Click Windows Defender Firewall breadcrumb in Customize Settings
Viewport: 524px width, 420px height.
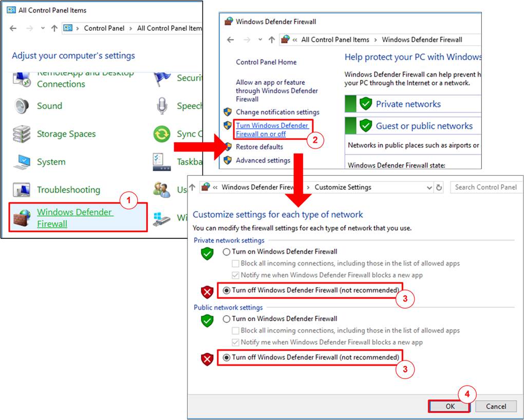coord(257,187)
